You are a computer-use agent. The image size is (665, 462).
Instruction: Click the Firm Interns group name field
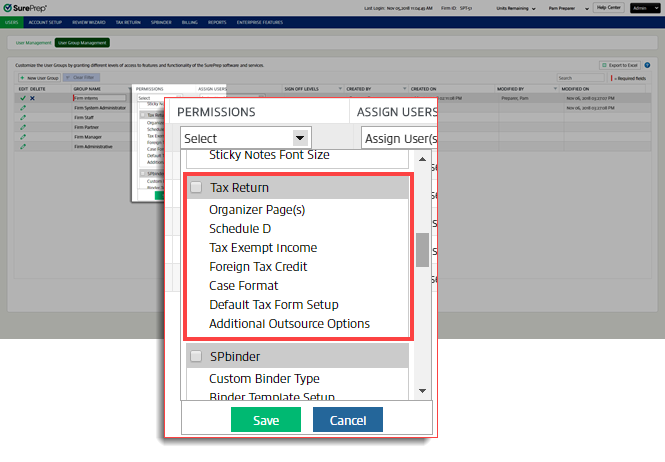tap(100, 98)
